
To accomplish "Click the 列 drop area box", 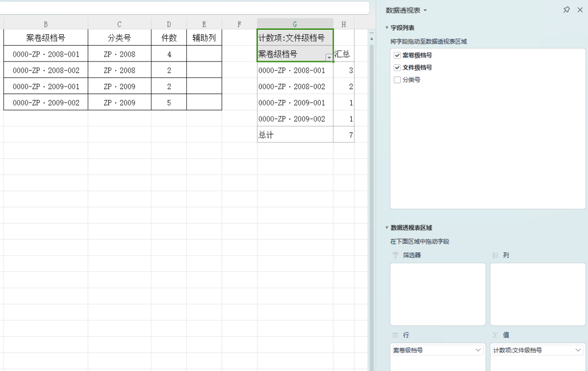I will pos(538,294).
